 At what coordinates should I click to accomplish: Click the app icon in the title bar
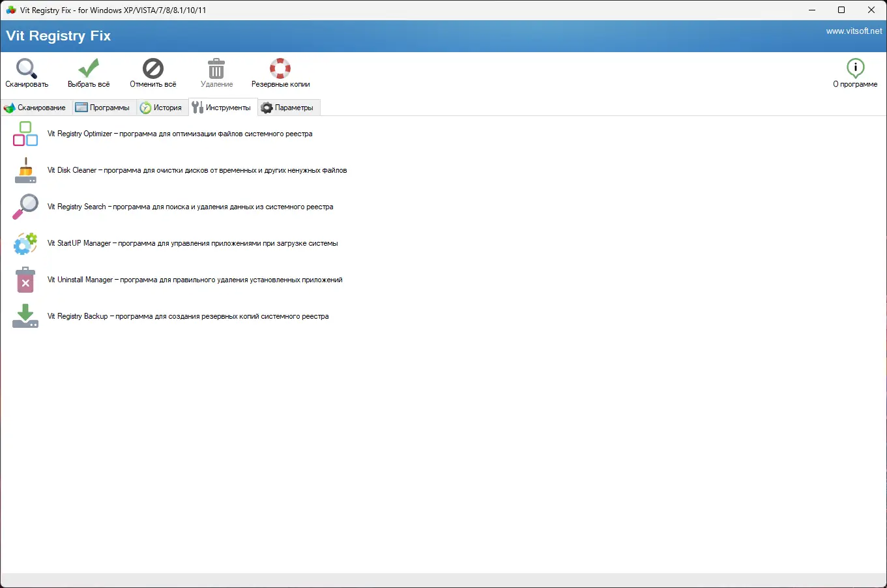pos(11,10)
